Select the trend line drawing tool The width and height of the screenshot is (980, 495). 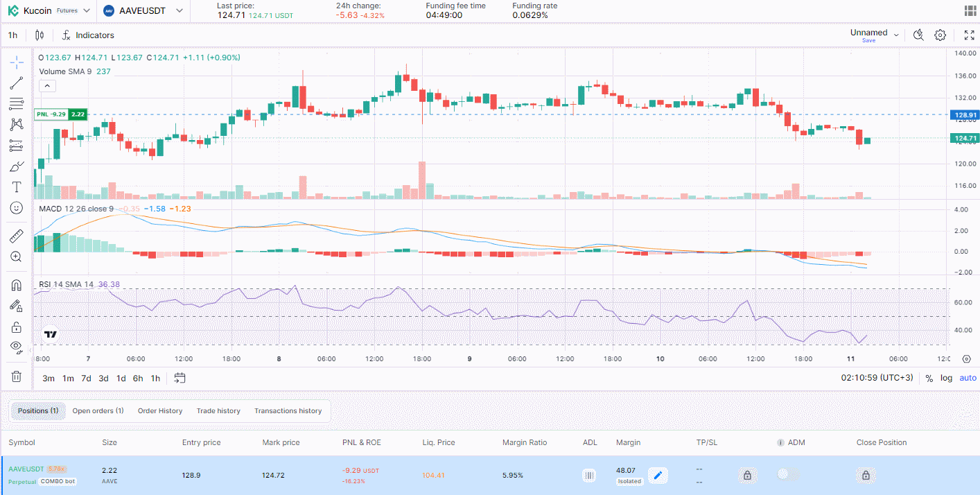(x=17, y=83)
